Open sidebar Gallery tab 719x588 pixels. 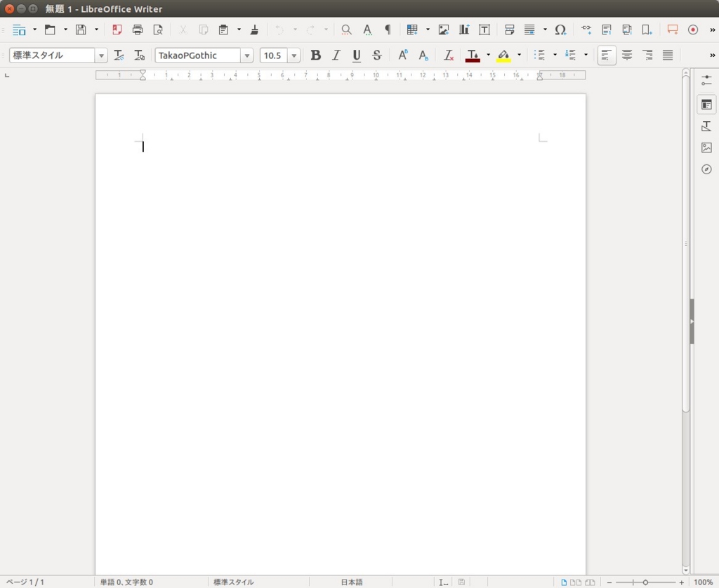(706, 148)
